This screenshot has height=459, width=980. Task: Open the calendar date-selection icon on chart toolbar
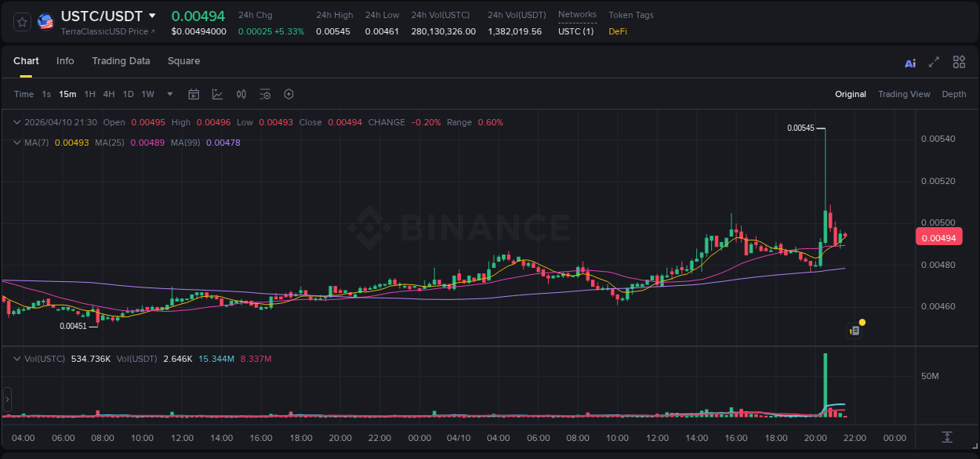[x=194, y=94]
